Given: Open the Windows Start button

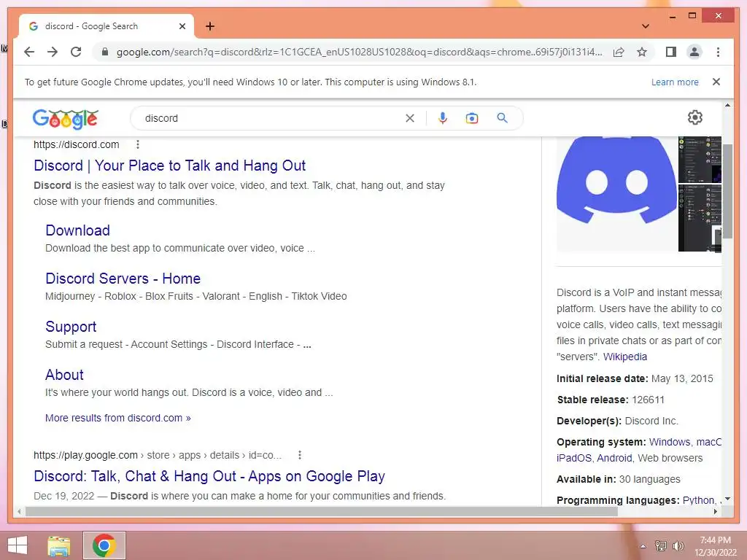Looking at the screenshot, I should click(18, 545).
